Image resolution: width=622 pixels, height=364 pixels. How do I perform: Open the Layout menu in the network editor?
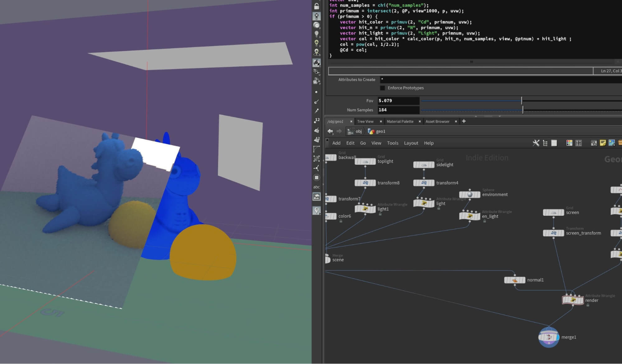411,143
